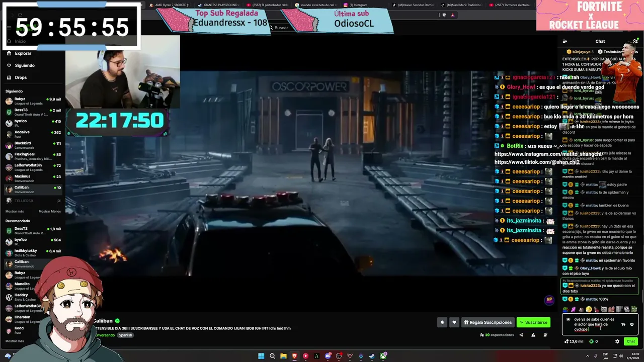Expand following list with Mostrar más
The image size is (644, 362).
pos(15,211)
